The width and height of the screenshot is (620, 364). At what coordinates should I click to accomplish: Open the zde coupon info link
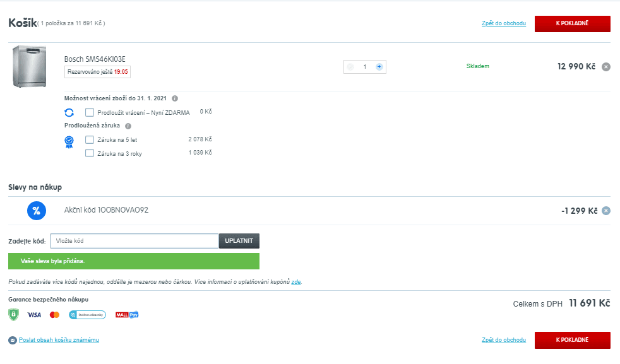tap(295, 282)
